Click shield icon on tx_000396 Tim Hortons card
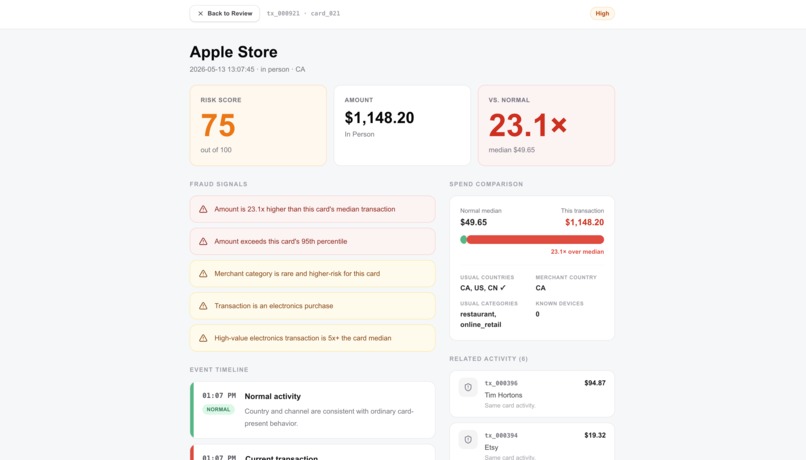The width and height of the screenshot is (806, 460). click(x=468, y=388)
